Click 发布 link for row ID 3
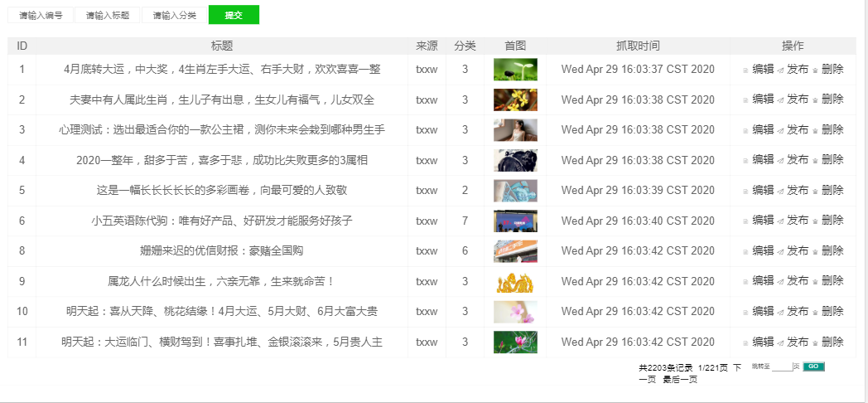The width and height of the screenshot is (868, 403). (798, 129)
